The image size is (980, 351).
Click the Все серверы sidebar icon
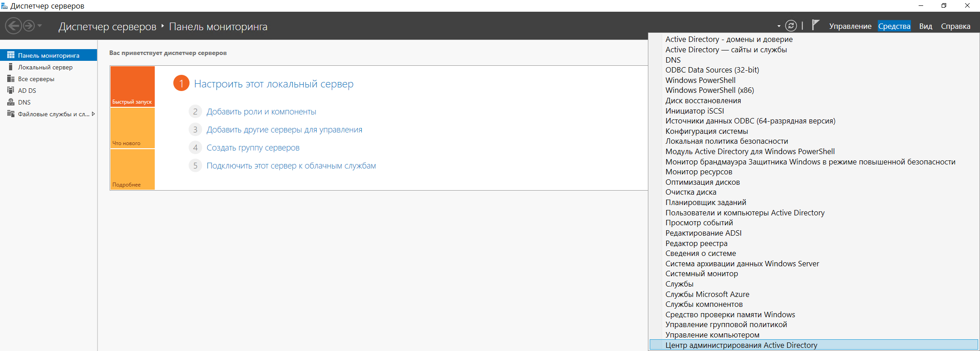tap(11, 78)
